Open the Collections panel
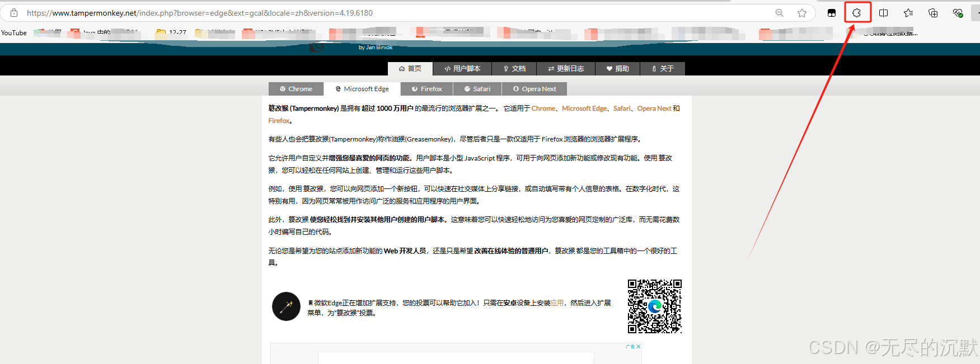The width and height of the screenshot is (980, 364). point(933,13)
